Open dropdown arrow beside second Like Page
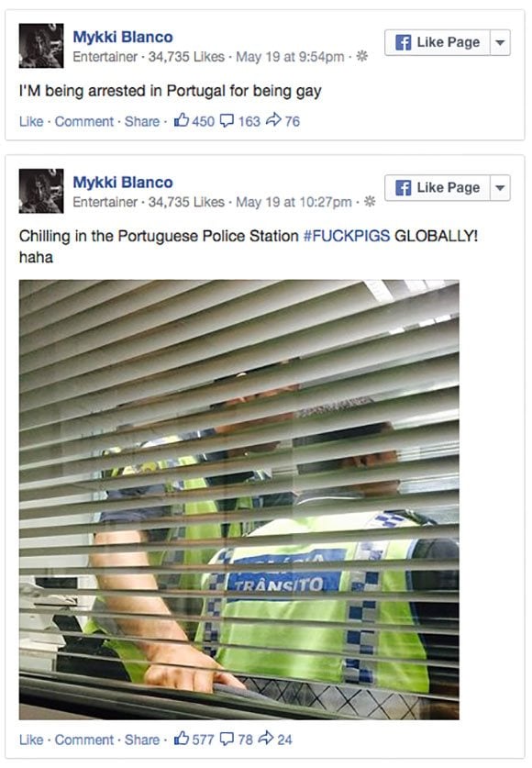Viewport: 532px width, 768px height. (x=500, y=188)
